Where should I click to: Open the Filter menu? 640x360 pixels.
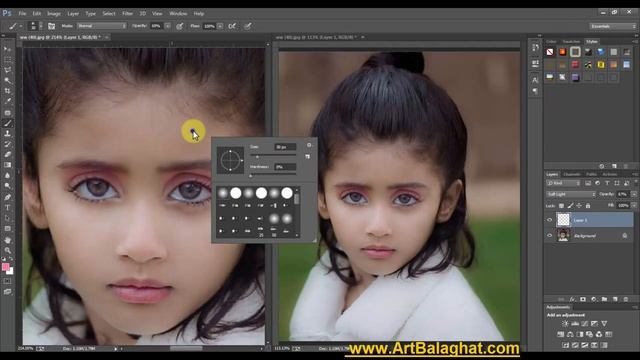(127, 13)
